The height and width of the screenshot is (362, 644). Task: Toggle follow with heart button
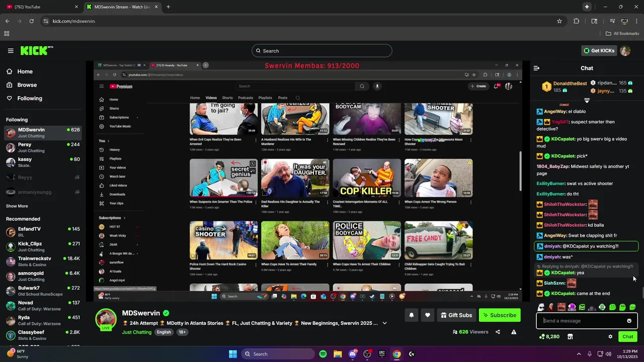[427, 315]
